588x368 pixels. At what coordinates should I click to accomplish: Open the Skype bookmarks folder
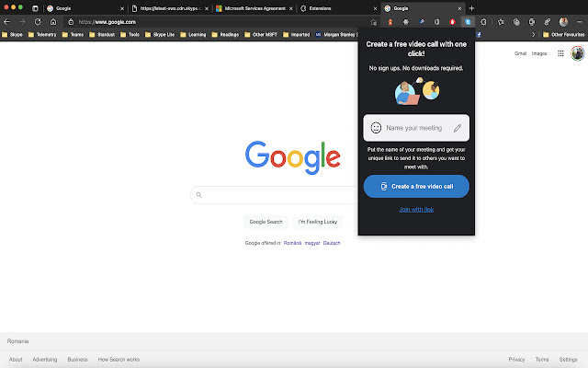click(12, 35)
